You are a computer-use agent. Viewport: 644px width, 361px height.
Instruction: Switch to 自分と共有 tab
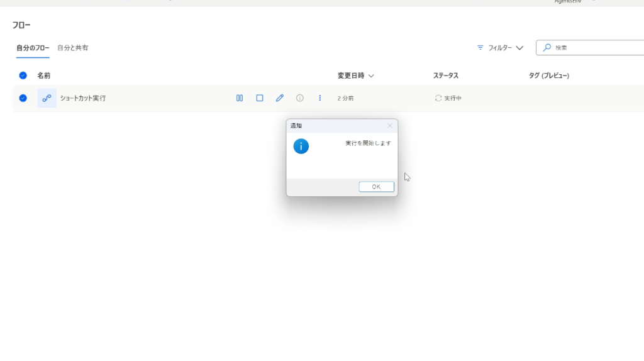73,48
